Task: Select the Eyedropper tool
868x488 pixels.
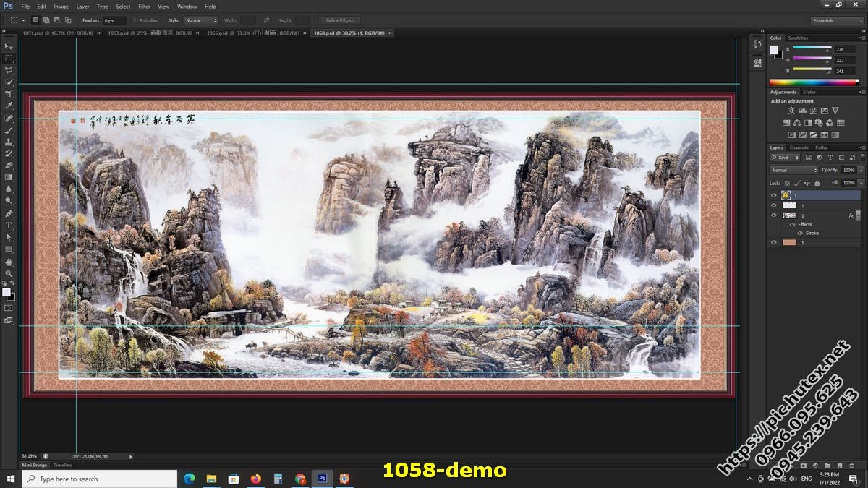Action: 9,106
